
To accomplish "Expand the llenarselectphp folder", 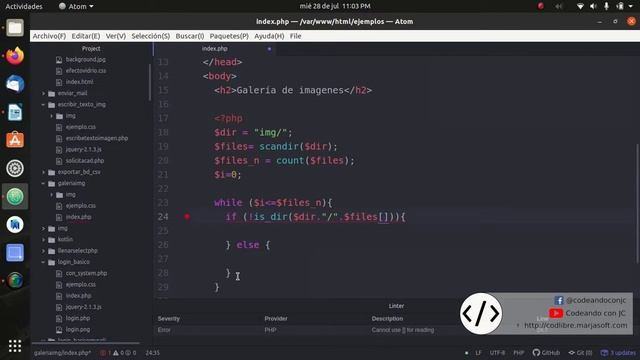I will click(x=43, y=251).
